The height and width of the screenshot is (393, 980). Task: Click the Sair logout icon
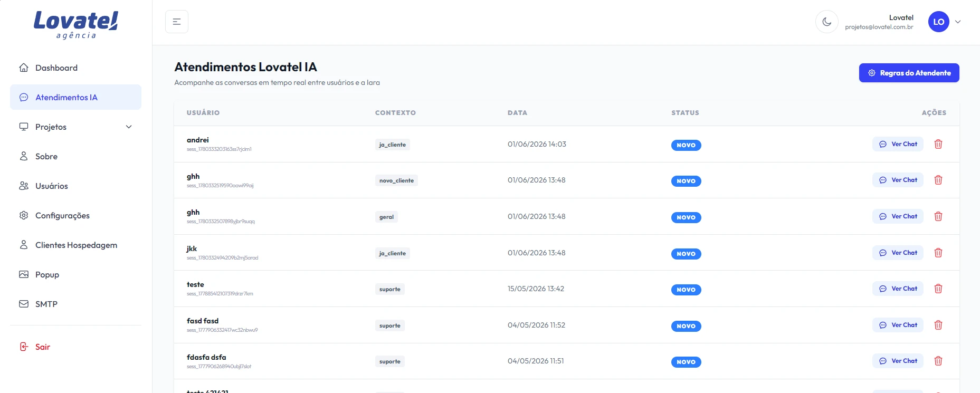pos(24,347)
